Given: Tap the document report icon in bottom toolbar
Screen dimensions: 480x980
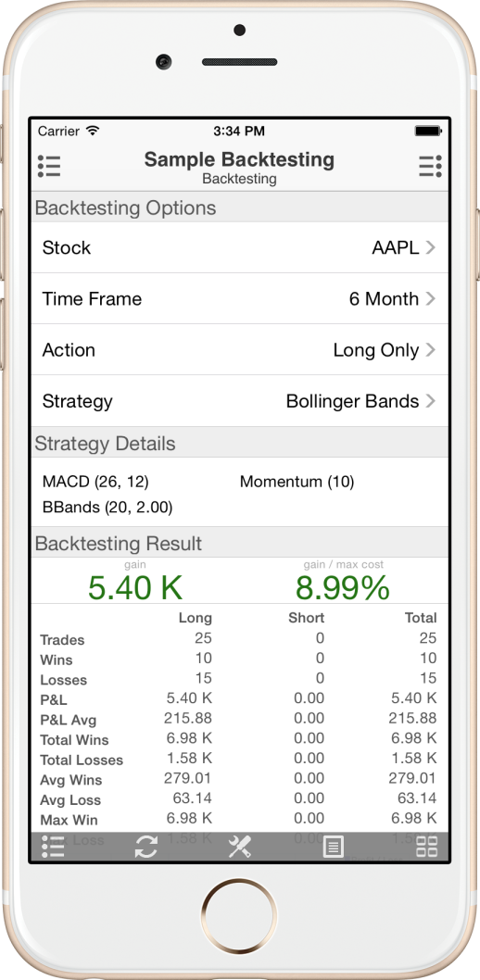Looking at the screenshot, I should [x=333, y=848].
